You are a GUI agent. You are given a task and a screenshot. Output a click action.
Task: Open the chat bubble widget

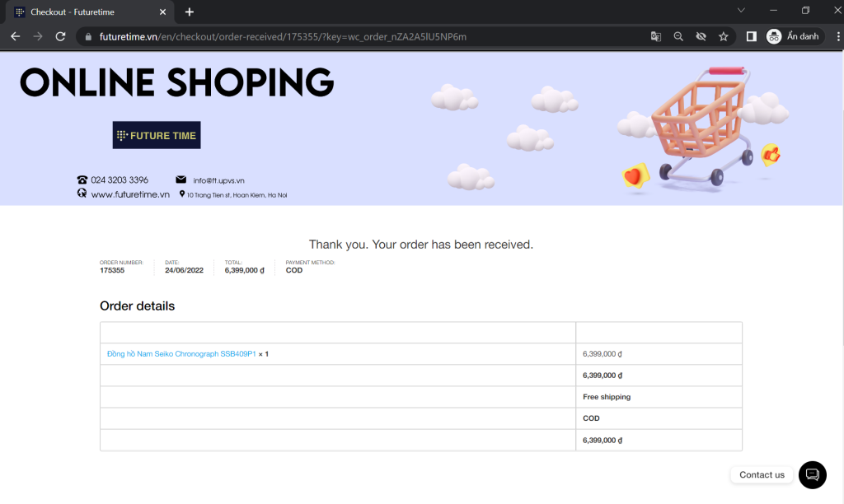(x=812, y=474)
